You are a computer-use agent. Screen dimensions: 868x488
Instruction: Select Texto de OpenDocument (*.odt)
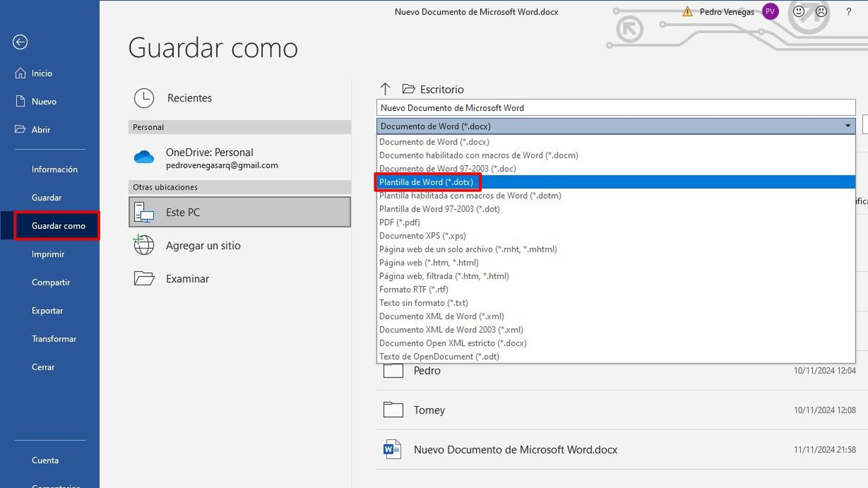(616, 357)
